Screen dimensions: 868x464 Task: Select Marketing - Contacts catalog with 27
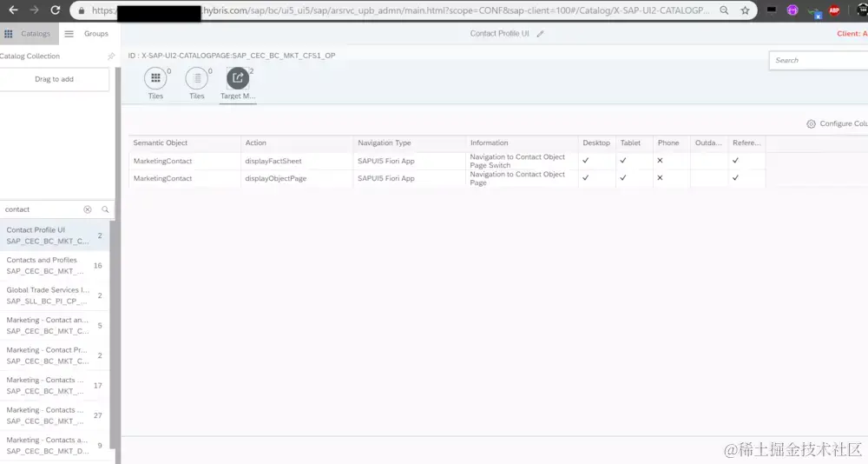54,415
